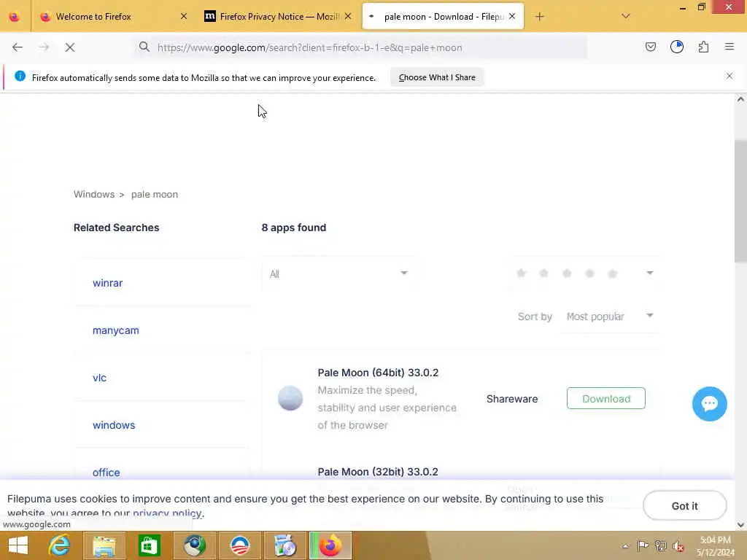Open the All category dropdown
Screen dimensions: 747x560
(338, 274)
